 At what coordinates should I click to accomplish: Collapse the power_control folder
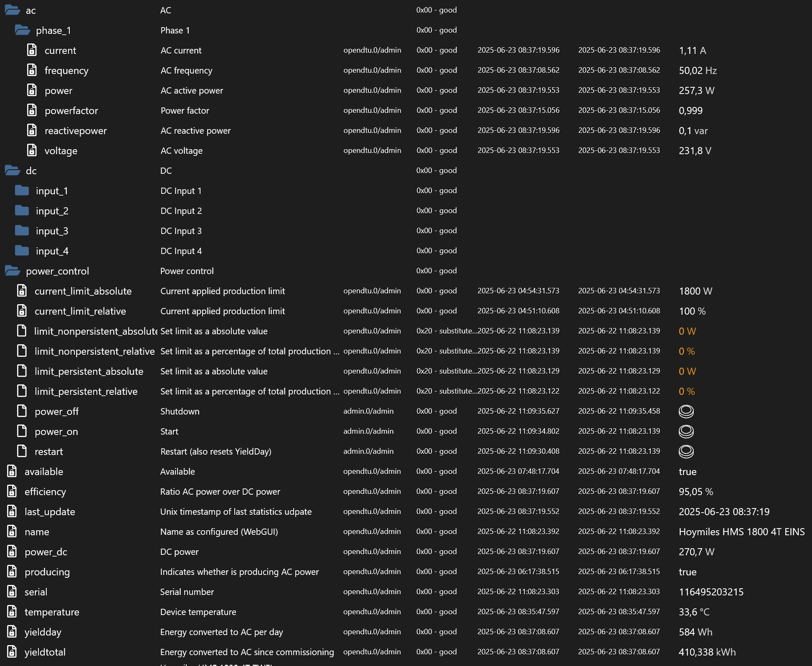pos(12,271)
